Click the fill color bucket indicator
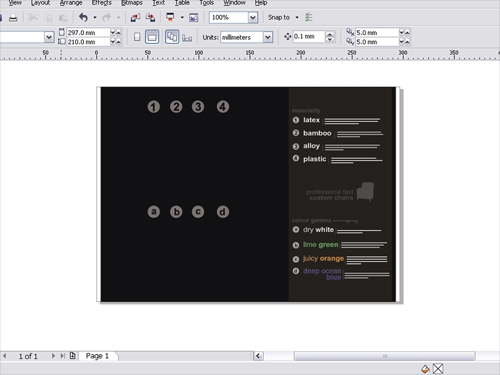Viewport: 500px width, 375px height. pos(425,369)
